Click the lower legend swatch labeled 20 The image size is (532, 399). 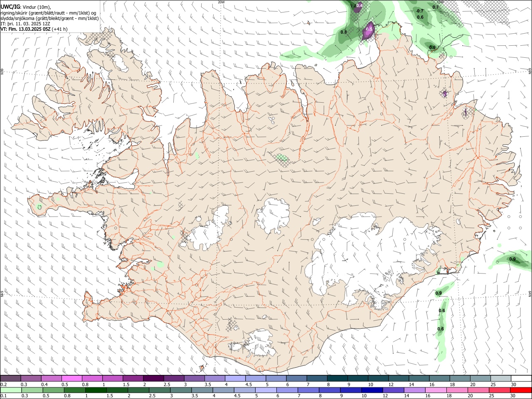coord(478,390)
